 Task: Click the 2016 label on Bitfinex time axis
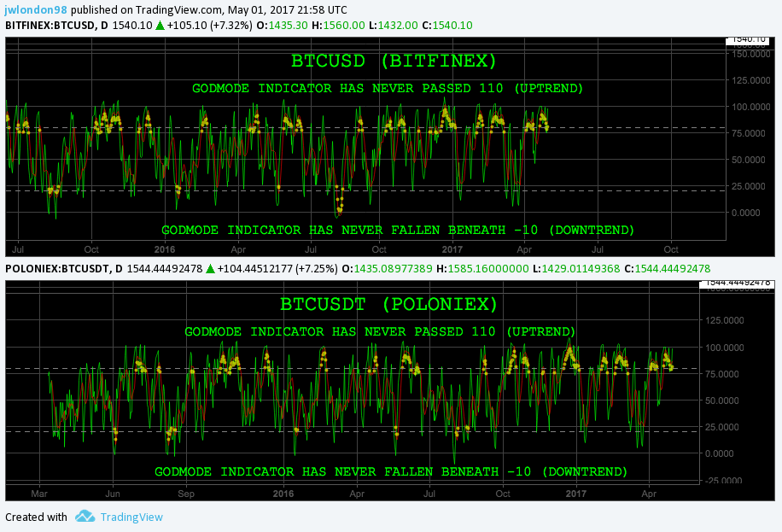tap(165, 249)
